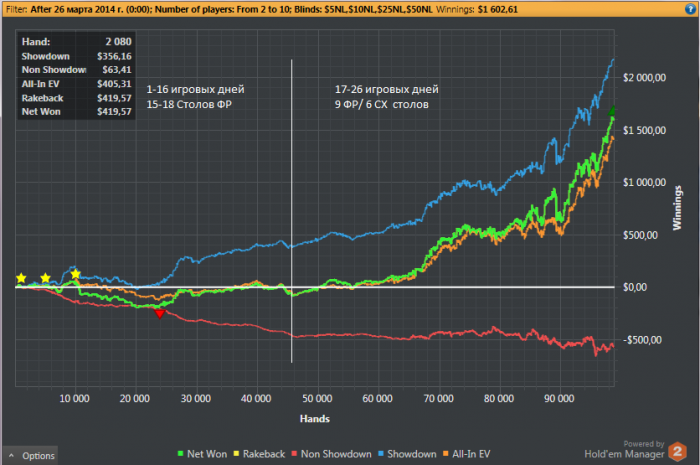Click the Non Showdown $63,41 row
This screenshot has height=465, width=700.
(76, 70)
